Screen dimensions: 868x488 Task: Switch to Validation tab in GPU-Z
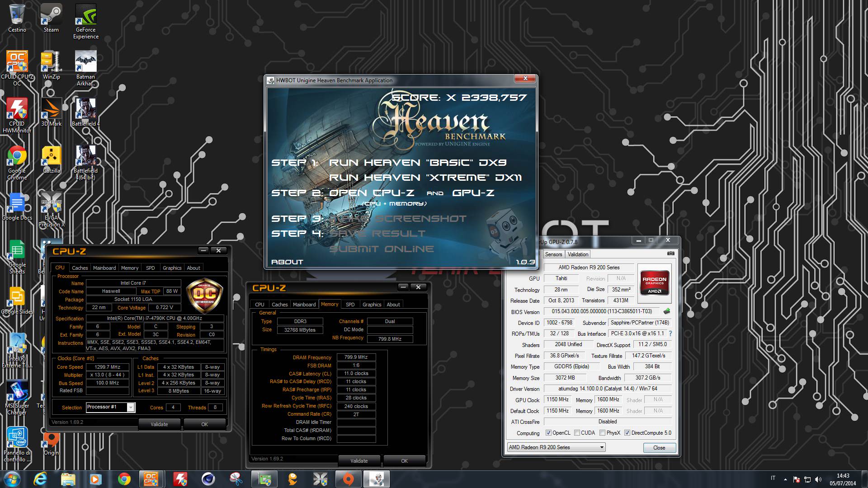click(578, 254)
